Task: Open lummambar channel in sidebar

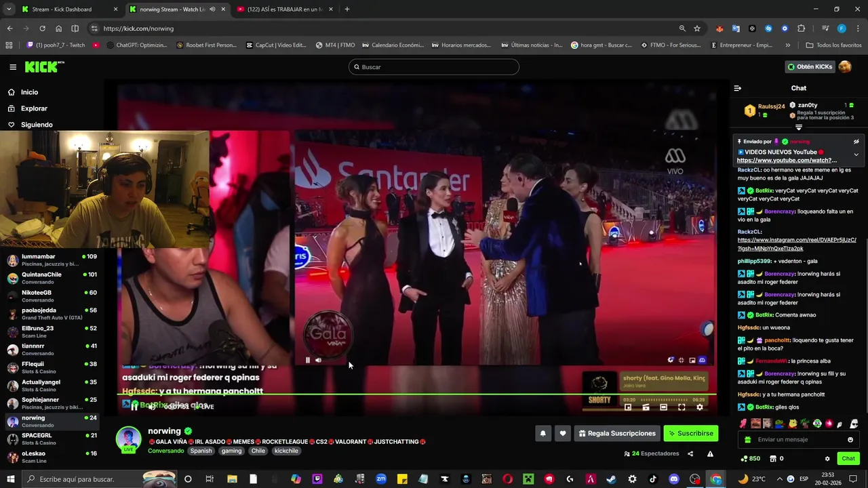Action: pyautogui.click(x=52, y=260)
